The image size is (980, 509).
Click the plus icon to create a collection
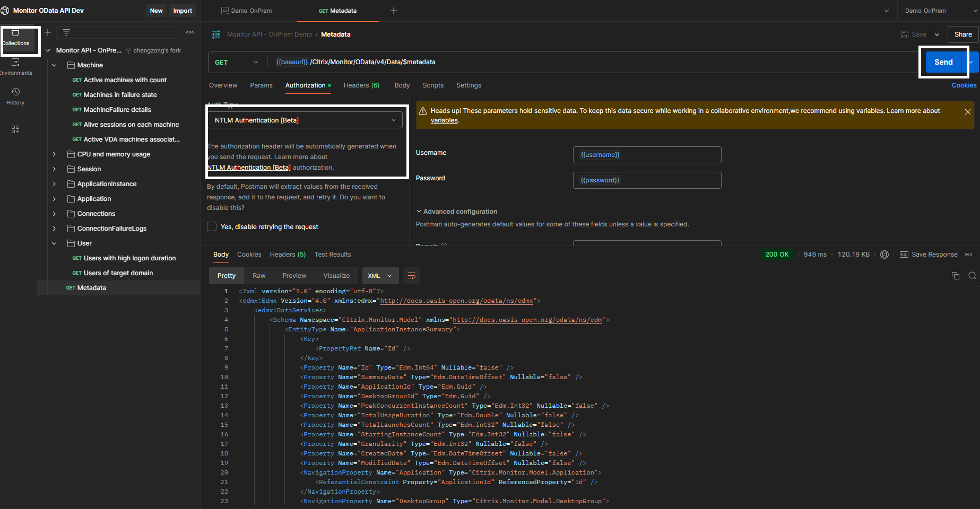[48, 32]
